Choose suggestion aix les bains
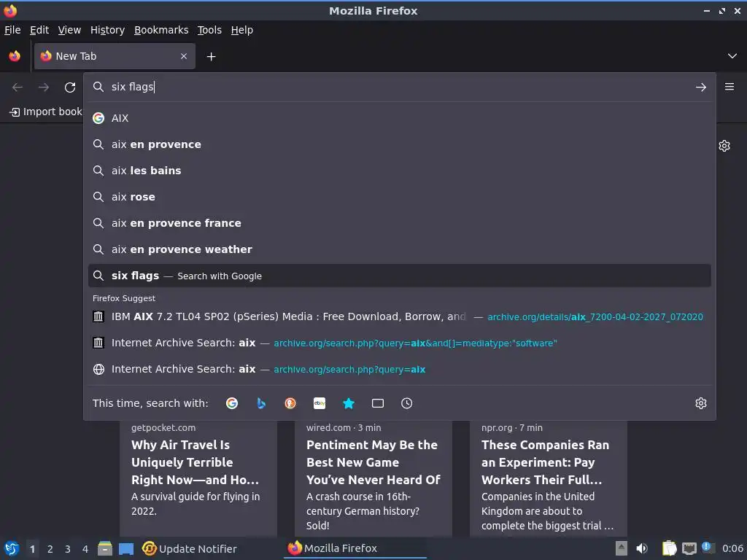Image resolution: width=747 pixels, height=560 pixels. [399, 171]
